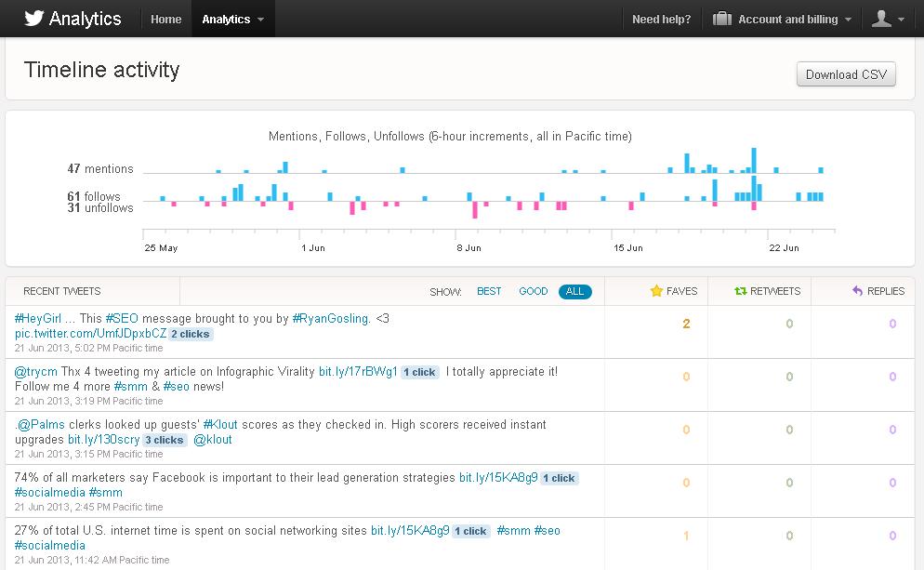The image size is (924, 570).
Task: Open the @Palms mention link
Action: [40, 424]
